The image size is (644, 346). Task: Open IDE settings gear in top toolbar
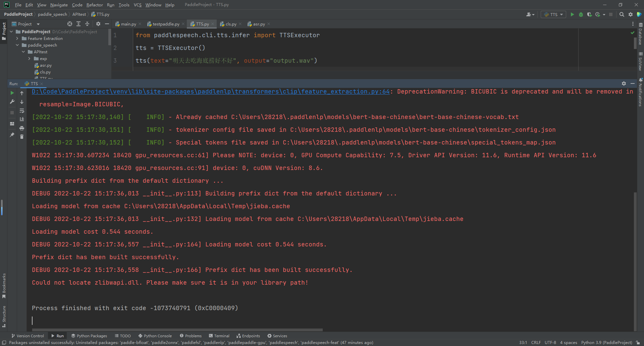pos(631,14)
